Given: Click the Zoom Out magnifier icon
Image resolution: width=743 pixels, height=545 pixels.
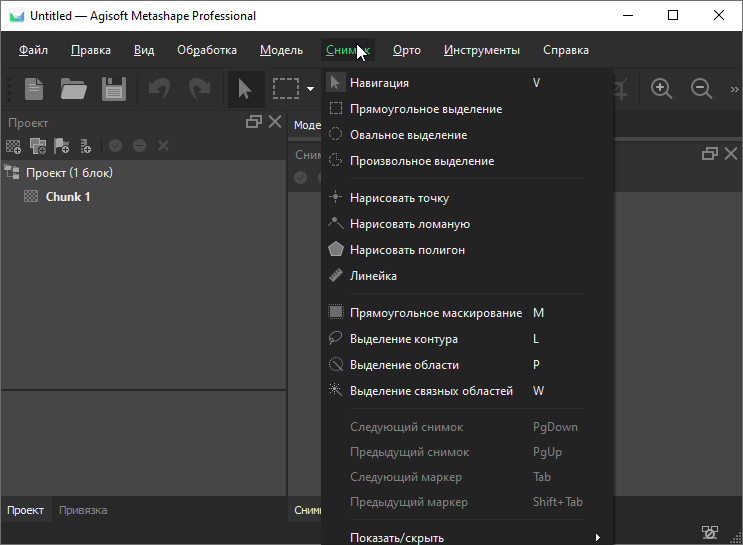Looking at the screenshot, I should pyautogui.click(x=702, y=89).
